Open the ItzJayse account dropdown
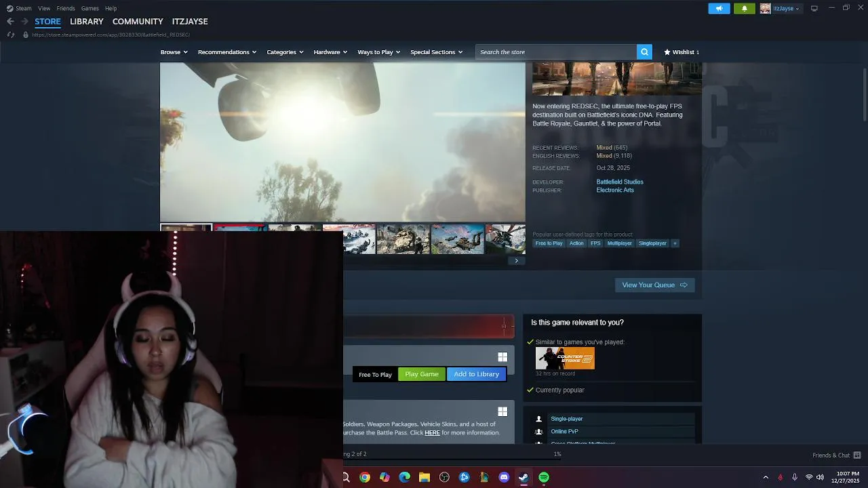The height and width of the screenshot is (488, 868). 780,9
